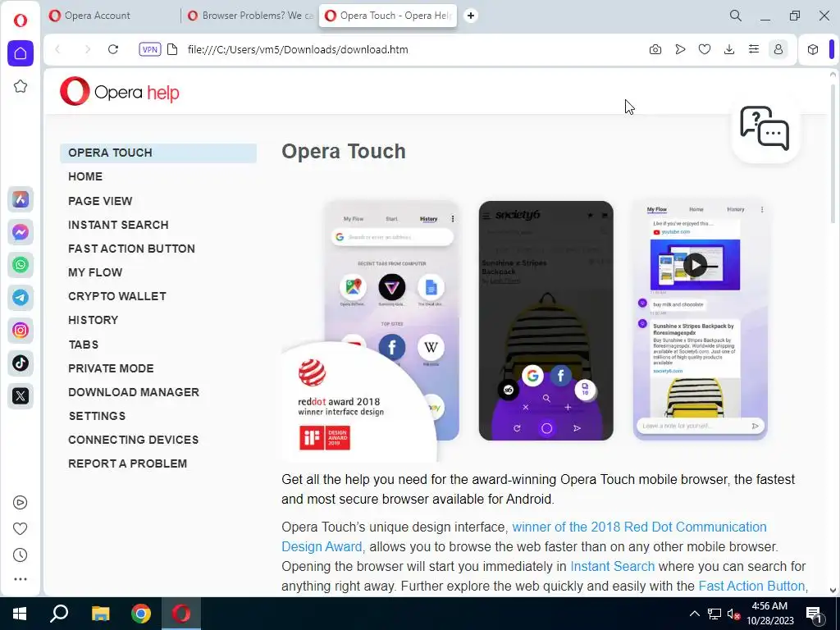
Task: Open PRIVATE MODE help section
Action: pos(111,368)
